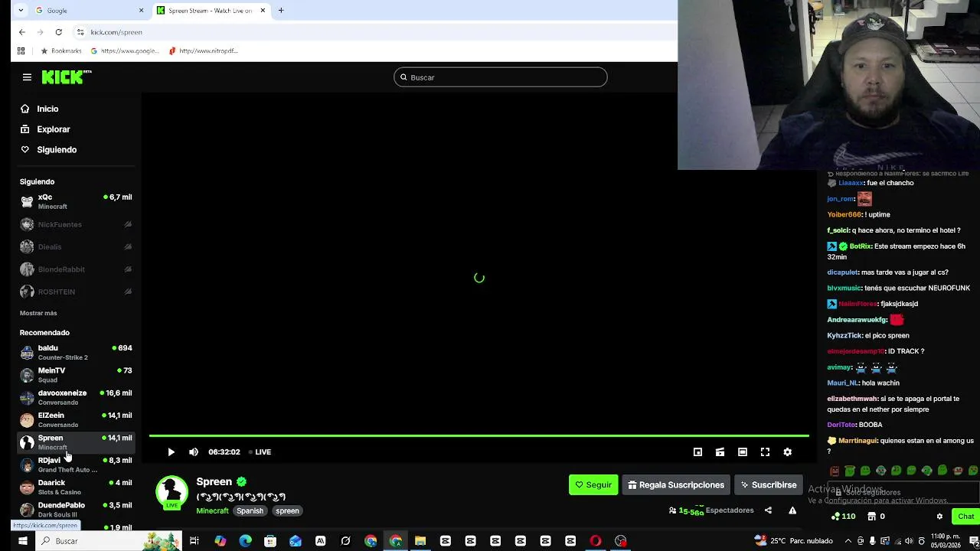The image size is (980, 551).
Task: Open ElZeein recommended channel
Action: coord(76,419)
